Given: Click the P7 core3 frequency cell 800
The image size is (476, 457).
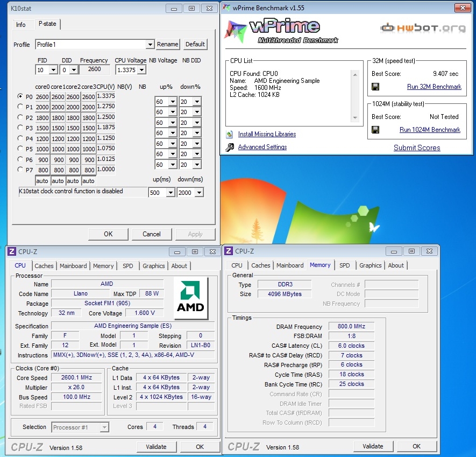Looking at the screenshot, I should [x=89, y=170].
